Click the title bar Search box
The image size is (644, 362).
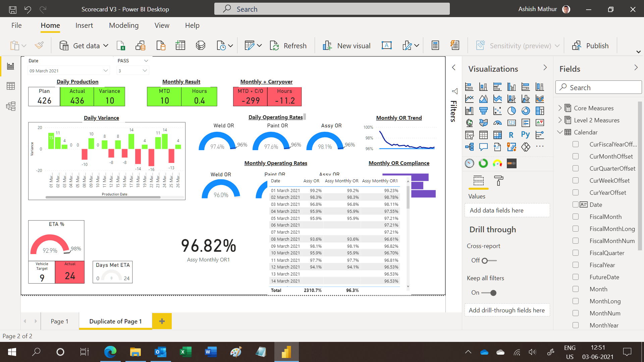coord(332,9)
